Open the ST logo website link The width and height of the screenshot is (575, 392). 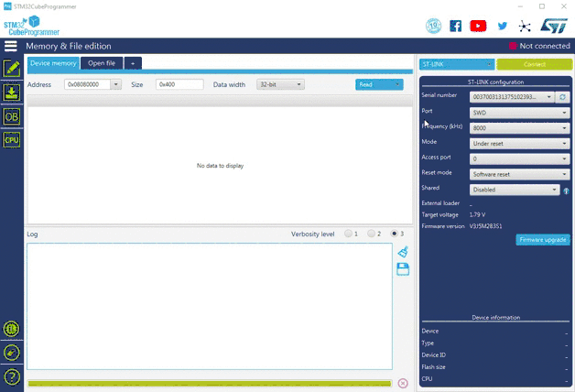coord(554,26)
